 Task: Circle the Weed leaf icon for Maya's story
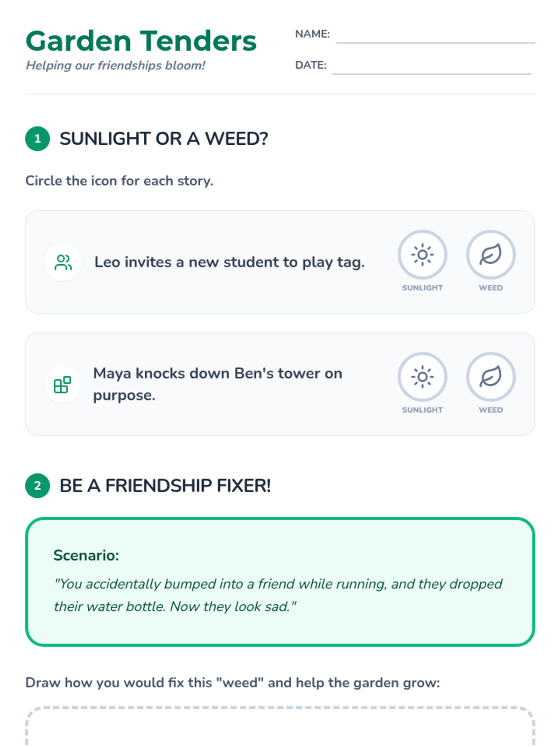point(490,377)
